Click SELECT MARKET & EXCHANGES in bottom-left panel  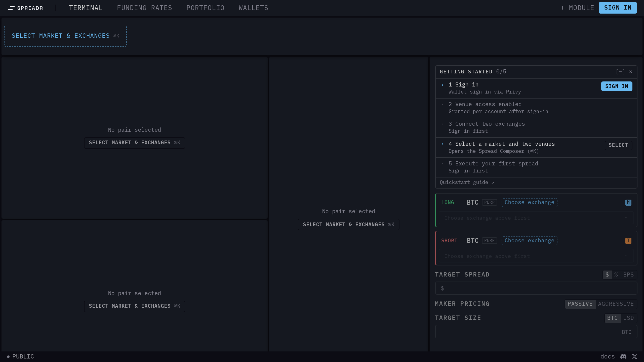[x=135, y=306]
